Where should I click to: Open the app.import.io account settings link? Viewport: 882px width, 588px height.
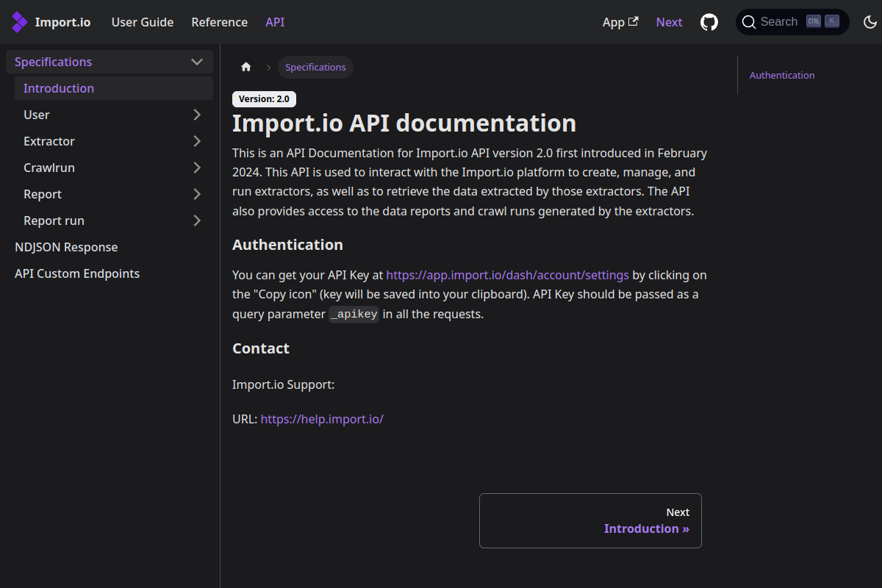507,275
